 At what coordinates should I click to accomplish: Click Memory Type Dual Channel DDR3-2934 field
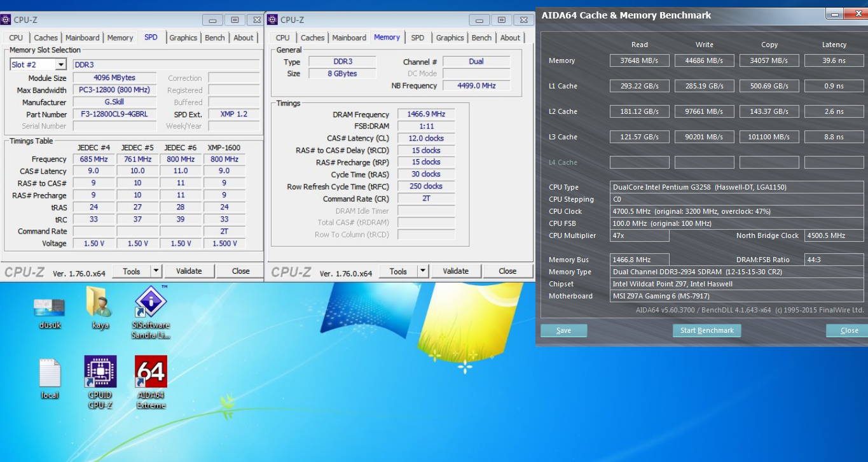[x=736, y=272]
